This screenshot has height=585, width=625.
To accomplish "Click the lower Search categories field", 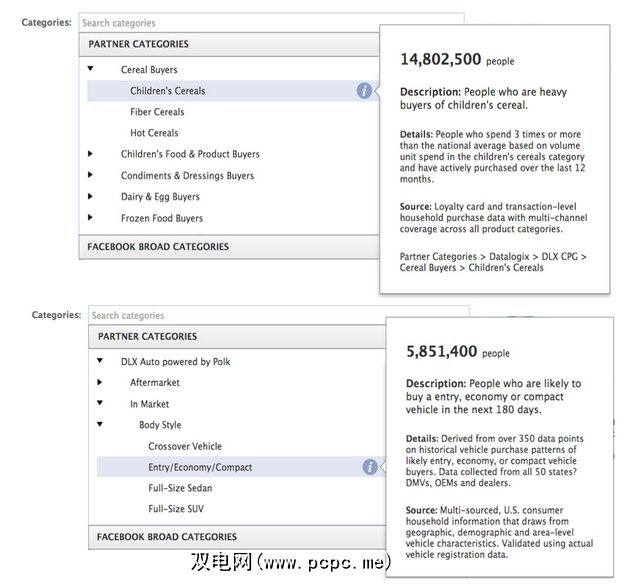I will pos(279,315).
